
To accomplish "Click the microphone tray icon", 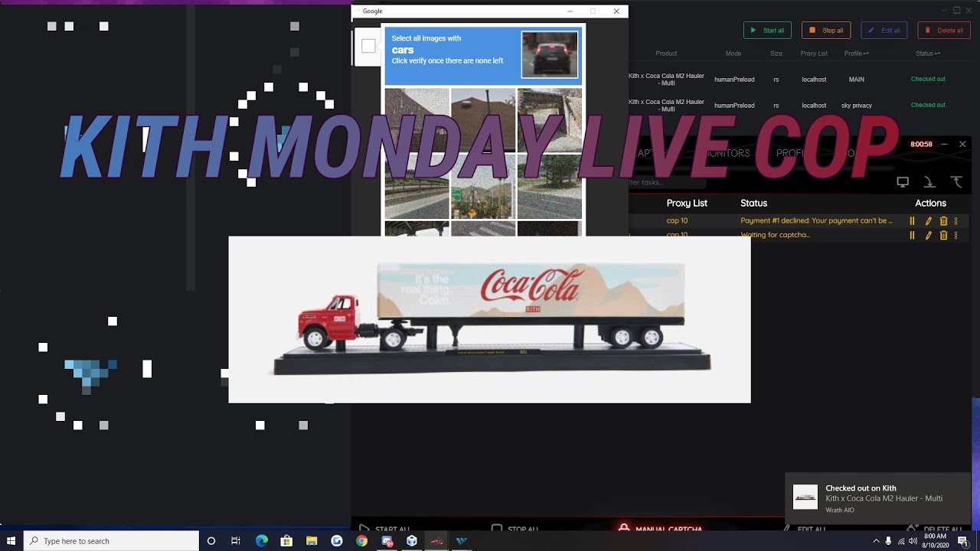I will [x=888, y=541].
